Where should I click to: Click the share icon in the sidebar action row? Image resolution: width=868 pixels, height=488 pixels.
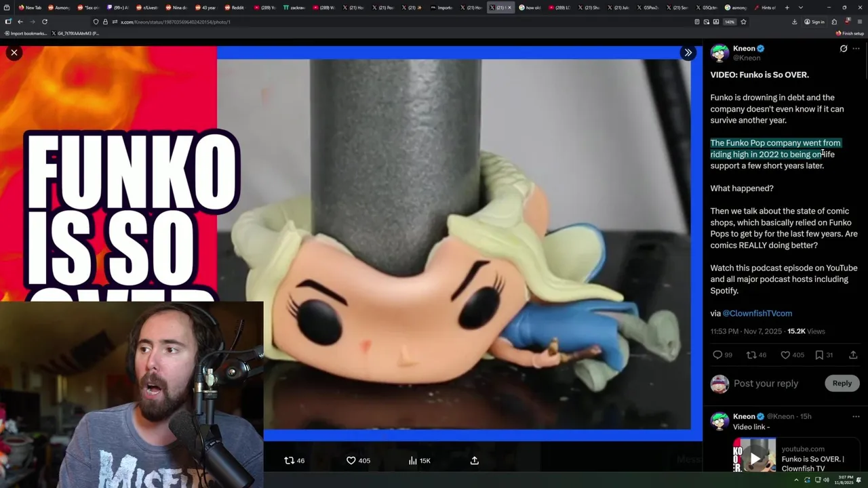click(853, 354)
